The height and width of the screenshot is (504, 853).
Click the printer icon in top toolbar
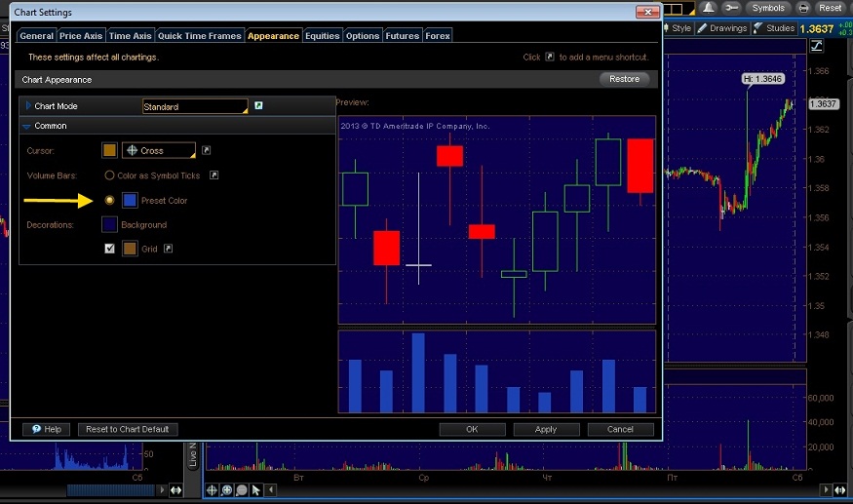click(x=804, y=8)
